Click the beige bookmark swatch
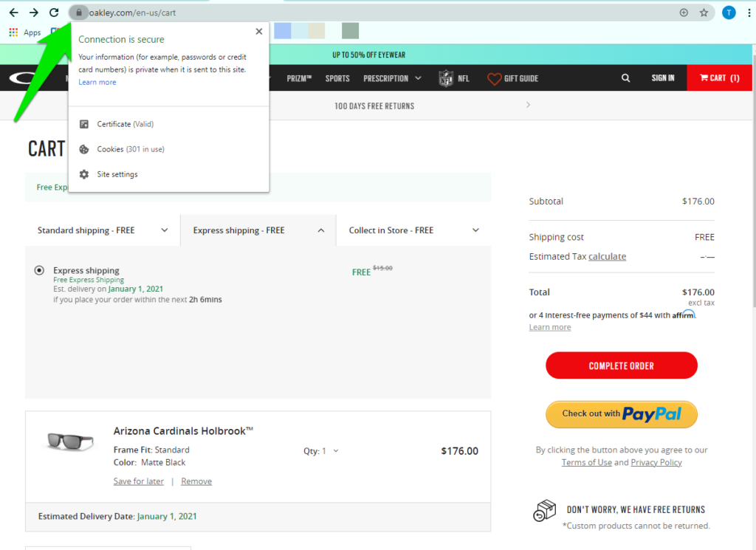 pyautogui.click(x=316, y=31)
